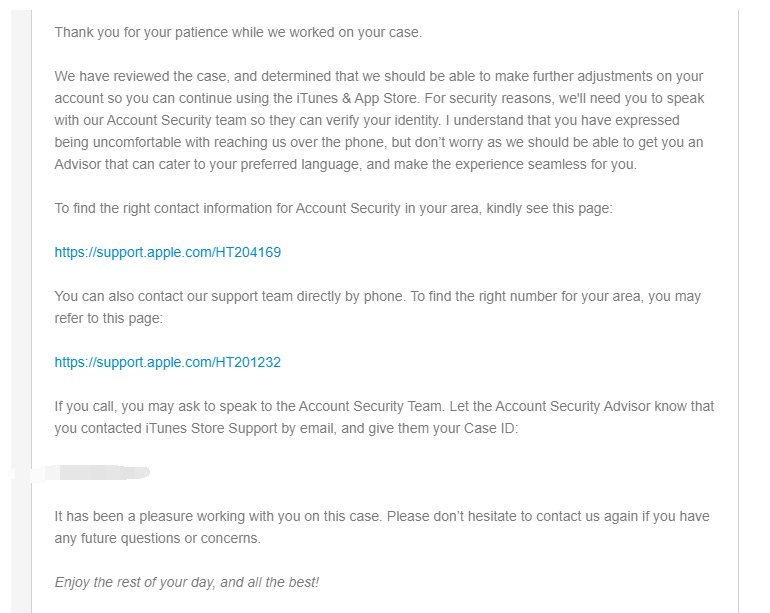Click 'To find the right contact information' line
This screenshot has height=613, width=770.
click(200, 208)
